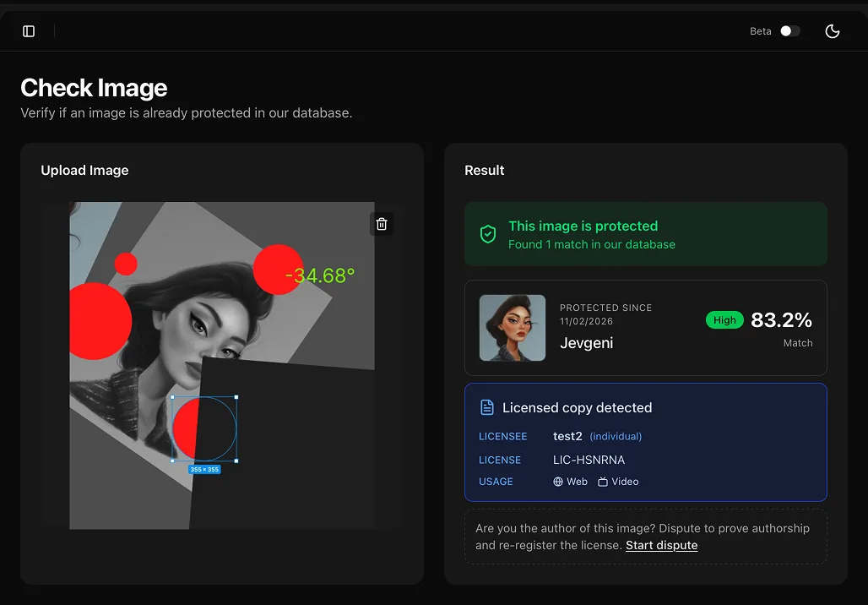Click the LICENSEE field label

[x=502, y=437]
